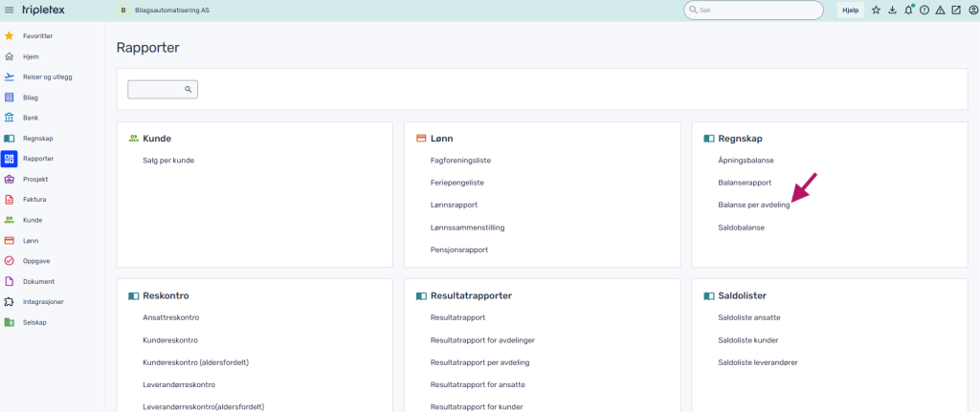Click the Favoritter star icon in sidebar
The height and width of the screenshot is (412, 980).
point(9,36)
